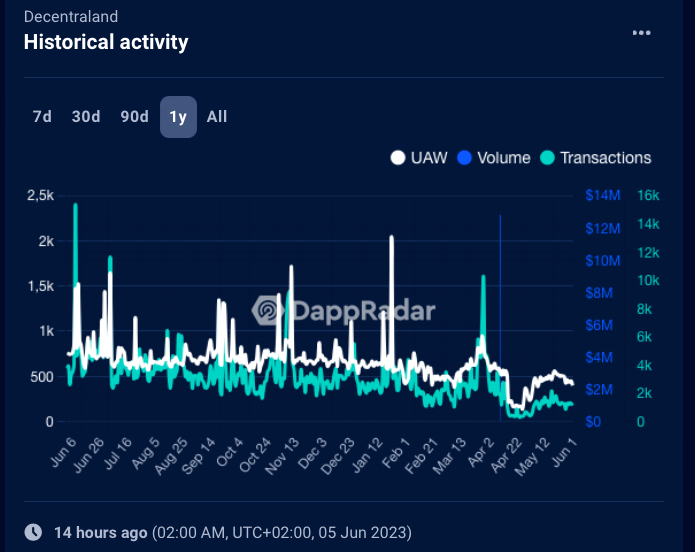Select the 7d time range tab
The height and width of the screenshot is (552, 695).
(42, 117)
